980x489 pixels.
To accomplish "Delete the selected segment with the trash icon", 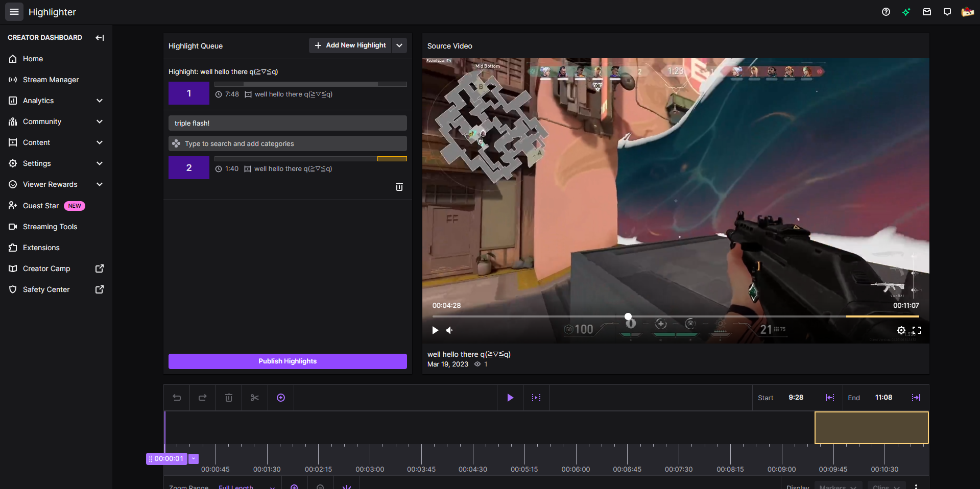I will coord(228,398).
